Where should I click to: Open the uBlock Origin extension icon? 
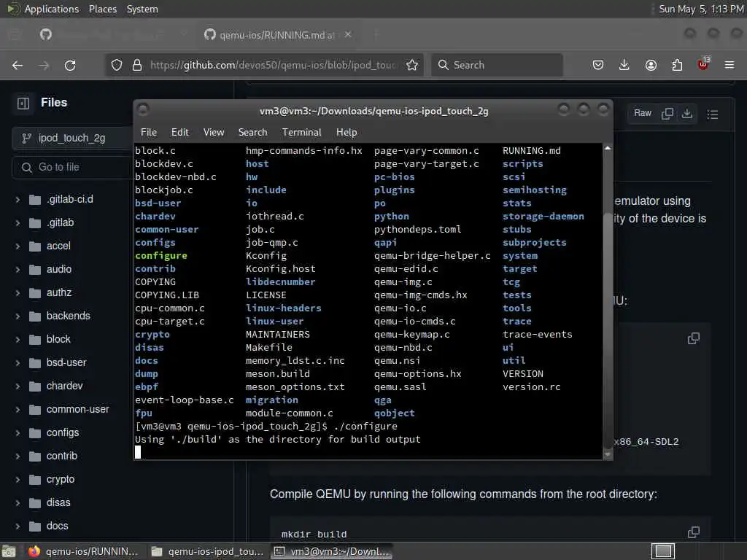point(703,64)
